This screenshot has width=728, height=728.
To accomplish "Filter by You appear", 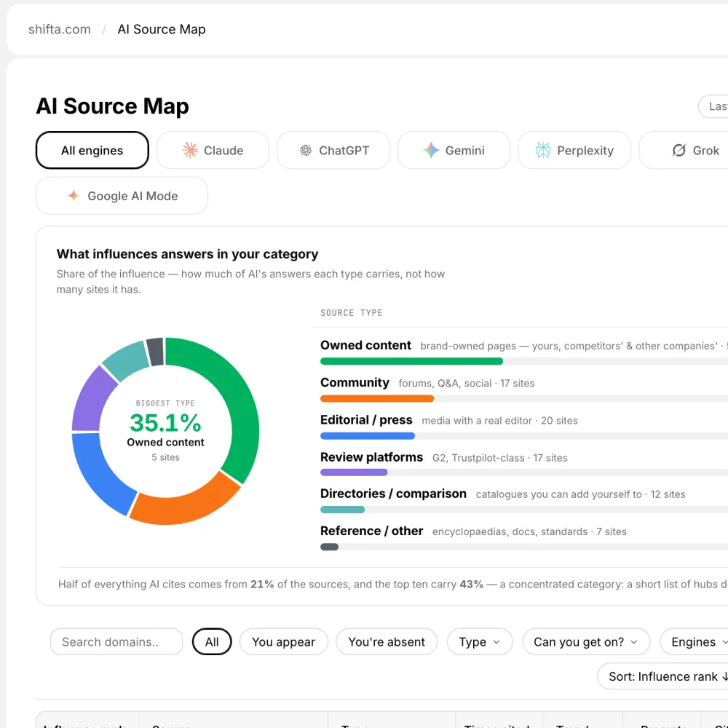I will click(284, 641).
